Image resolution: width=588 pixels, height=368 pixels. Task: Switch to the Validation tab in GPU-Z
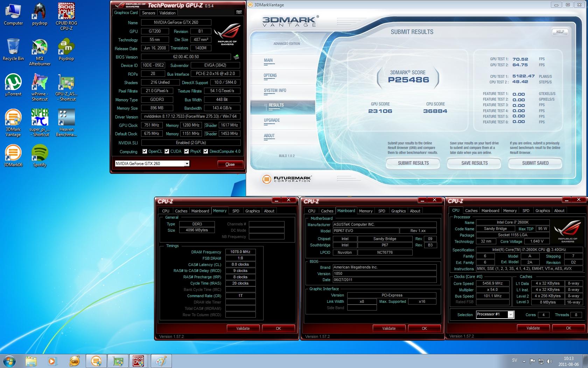[x=168, y=13]
